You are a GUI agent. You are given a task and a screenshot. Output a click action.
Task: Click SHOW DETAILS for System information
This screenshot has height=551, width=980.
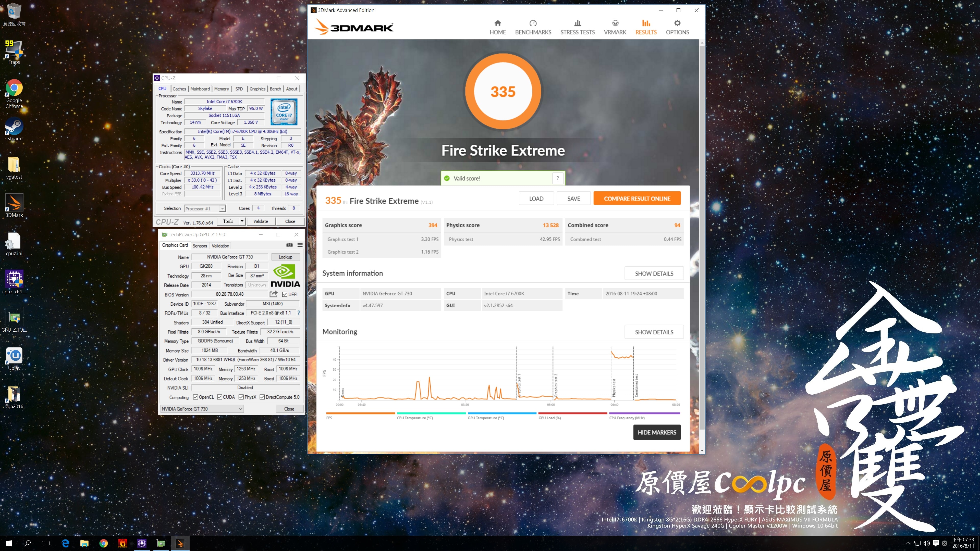pyautogui.click(x=654, y=273)
